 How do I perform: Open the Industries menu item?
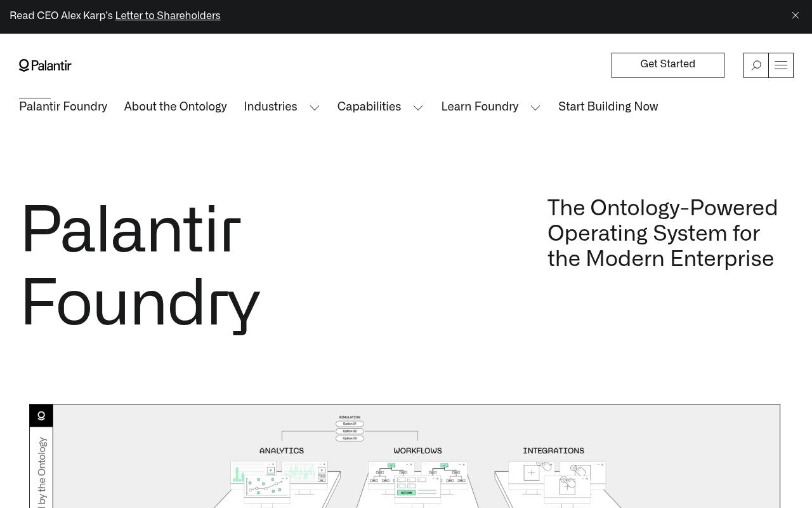[x=270, y=107]
